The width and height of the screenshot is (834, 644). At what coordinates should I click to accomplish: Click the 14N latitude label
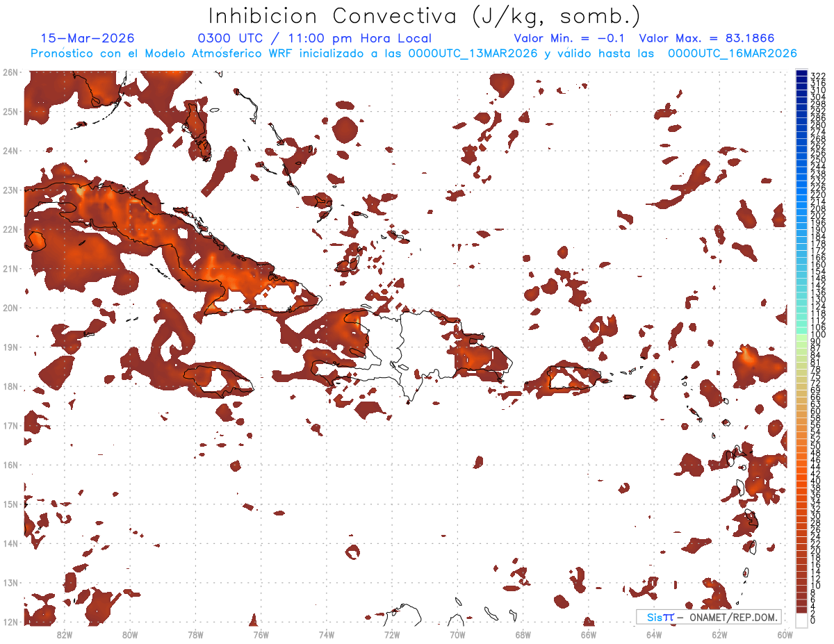point(10,543)
